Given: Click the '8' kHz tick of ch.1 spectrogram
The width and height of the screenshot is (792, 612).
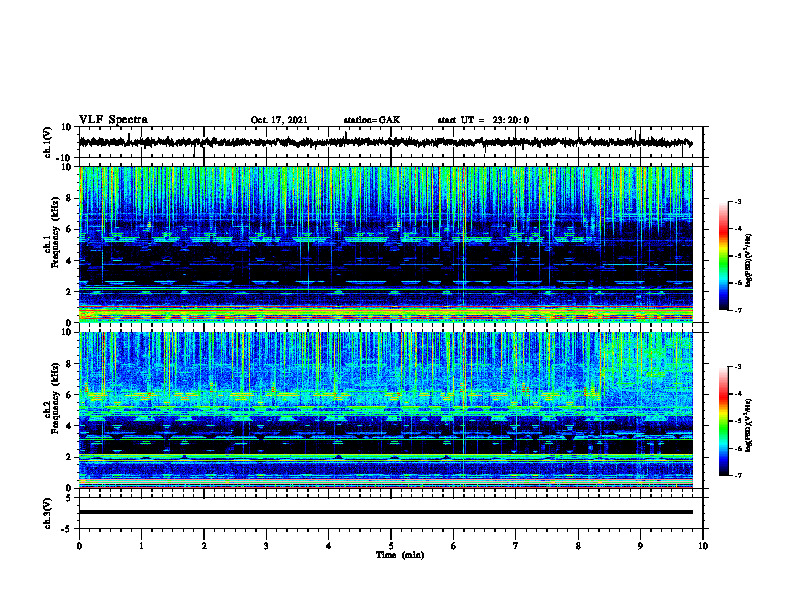Looking at the screenshot, I should [x=70, y=198].
